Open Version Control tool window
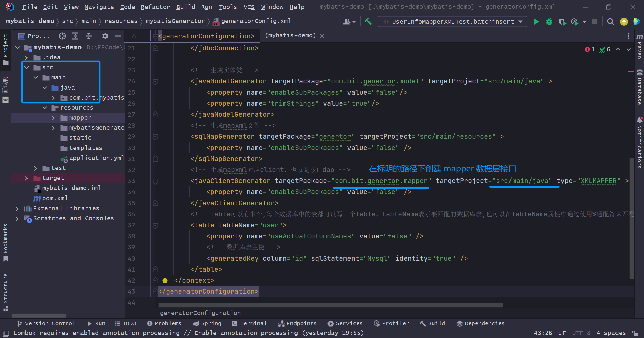 point(46,323)
